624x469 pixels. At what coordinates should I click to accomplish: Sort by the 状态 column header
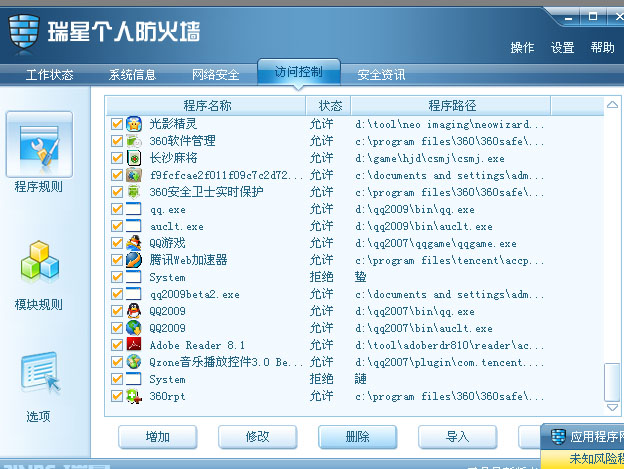328,105
